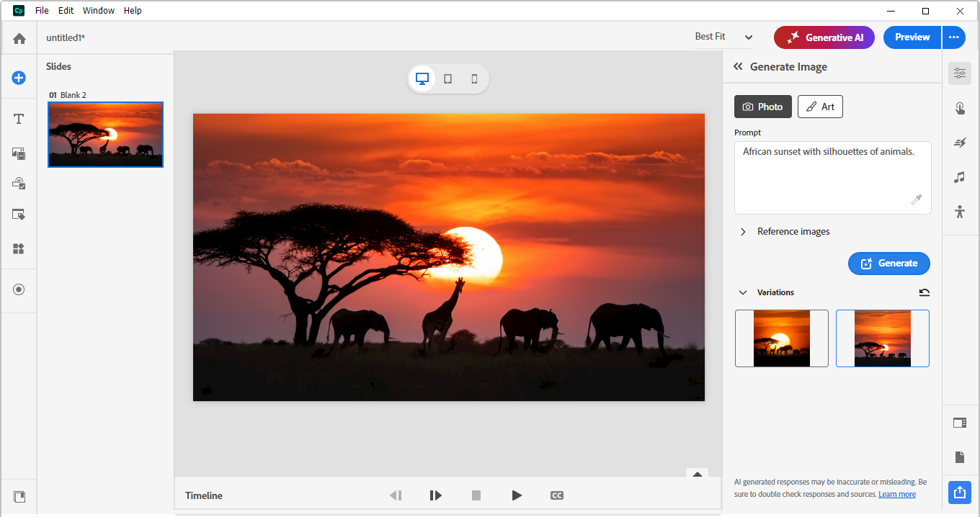
Task: Switch preview to tablet view
Action: (447, 78)
